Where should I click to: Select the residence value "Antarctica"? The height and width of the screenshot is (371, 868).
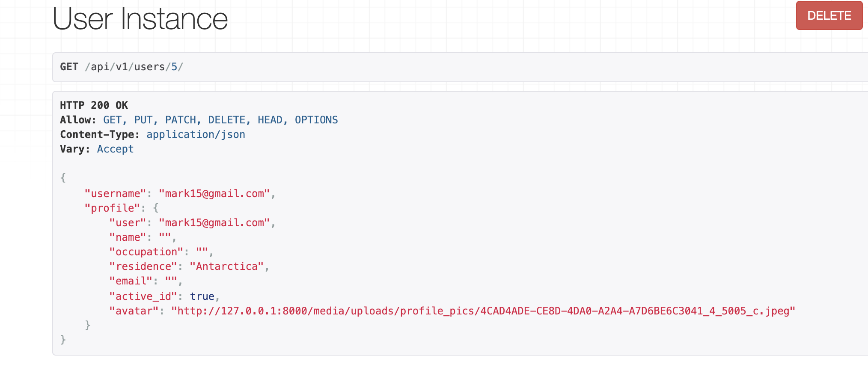pos(227,266)
